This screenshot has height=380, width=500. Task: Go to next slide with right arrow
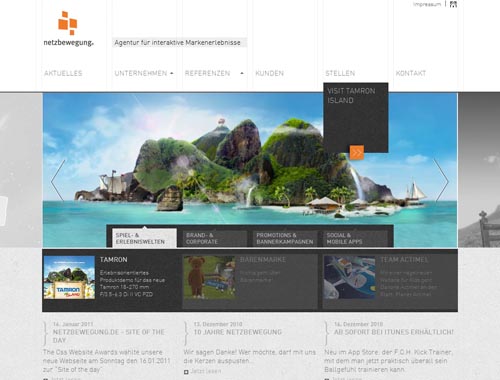coord(441,180)
